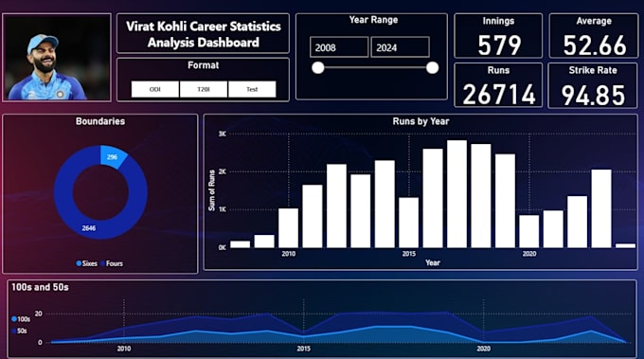The image size is (644, 359).
Task: Click the Year Range label
Action: [x=373, y=20]
